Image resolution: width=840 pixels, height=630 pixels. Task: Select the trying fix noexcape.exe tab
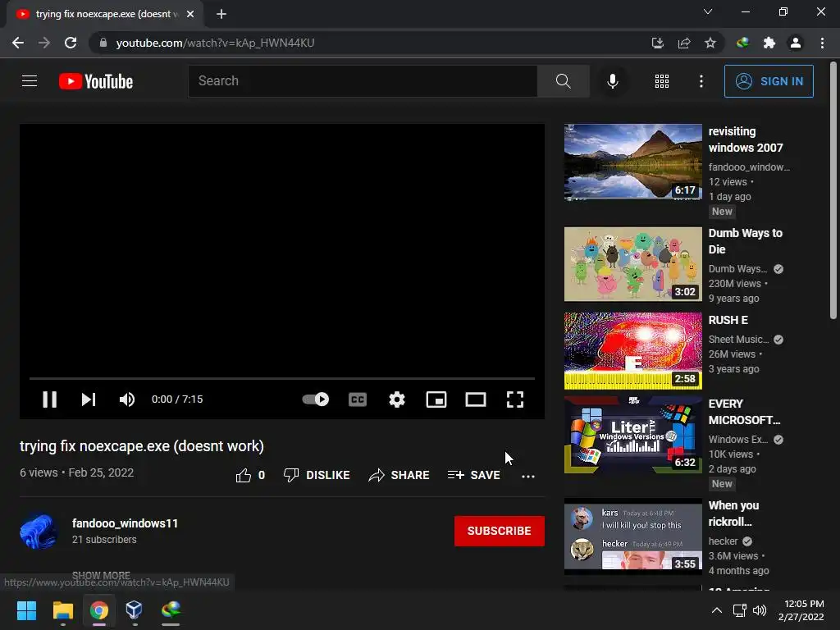105,14
